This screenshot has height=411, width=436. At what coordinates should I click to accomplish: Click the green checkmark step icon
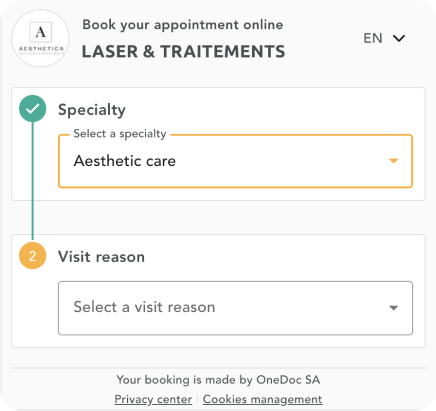tap(32, 109)
